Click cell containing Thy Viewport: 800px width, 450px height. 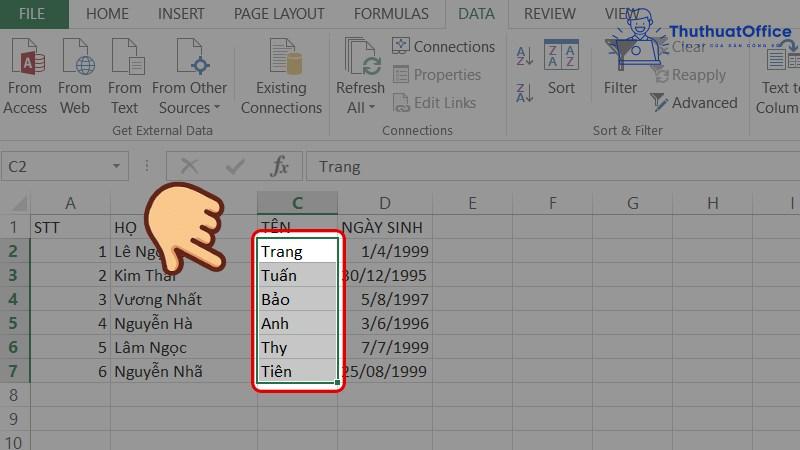click(297, 347)
